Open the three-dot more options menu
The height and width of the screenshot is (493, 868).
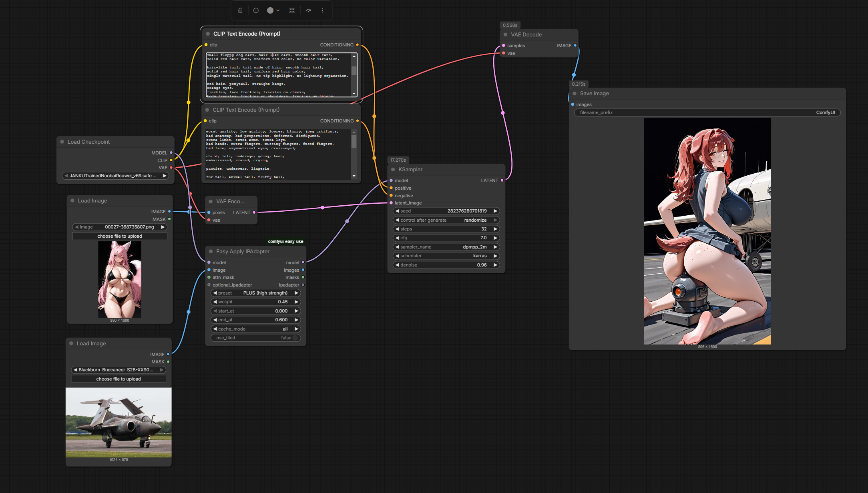coord(322,10)
